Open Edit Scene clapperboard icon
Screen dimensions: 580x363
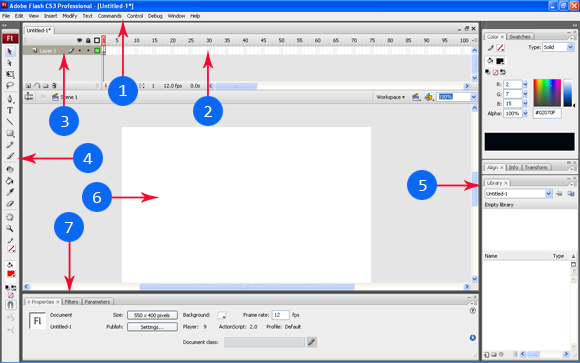pos(416,97)
